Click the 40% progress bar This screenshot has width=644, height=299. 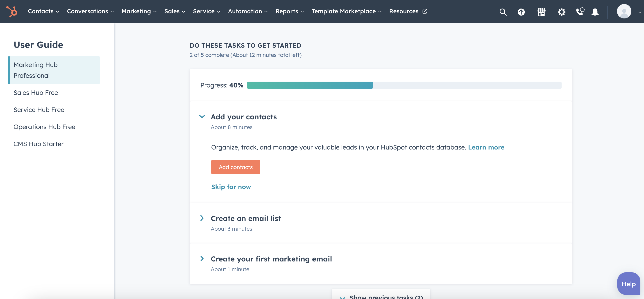pyautogui.click(x=404, y=85)
